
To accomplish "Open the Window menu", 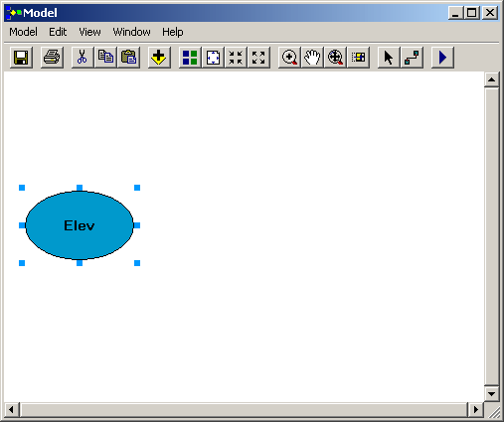I will click(x=131, y=32).
